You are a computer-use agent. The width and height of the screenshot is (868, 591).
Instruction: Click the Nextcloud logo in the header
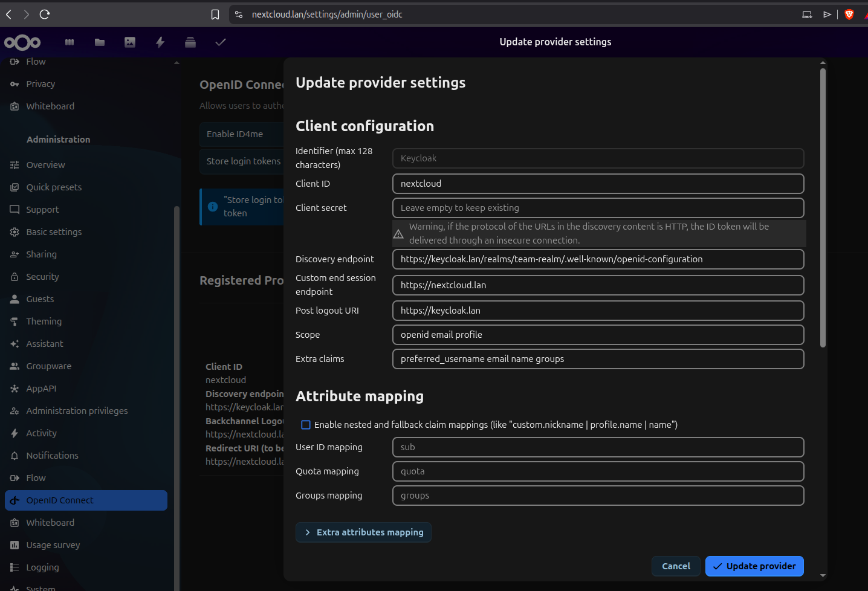(22, 42)
